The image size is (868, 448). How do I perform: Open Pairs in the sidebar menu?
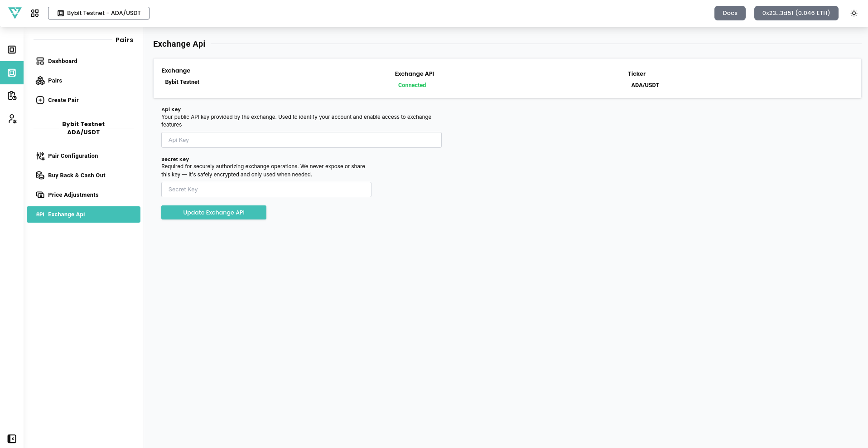(x=55, y=81)
